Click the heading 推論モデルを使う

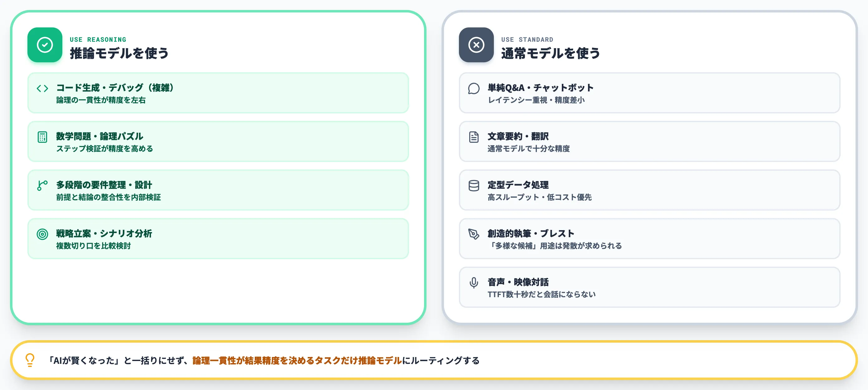[119, 53]
